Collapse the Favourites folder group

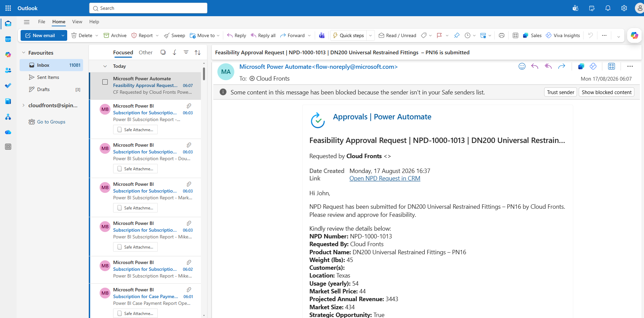[x=24, y=53]
